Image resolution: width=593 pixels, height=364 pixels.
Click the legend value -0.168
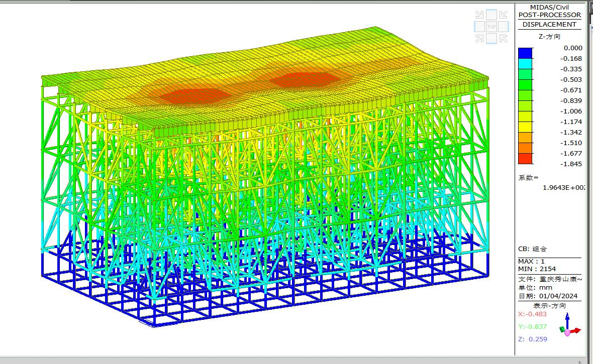coord(571,59)
